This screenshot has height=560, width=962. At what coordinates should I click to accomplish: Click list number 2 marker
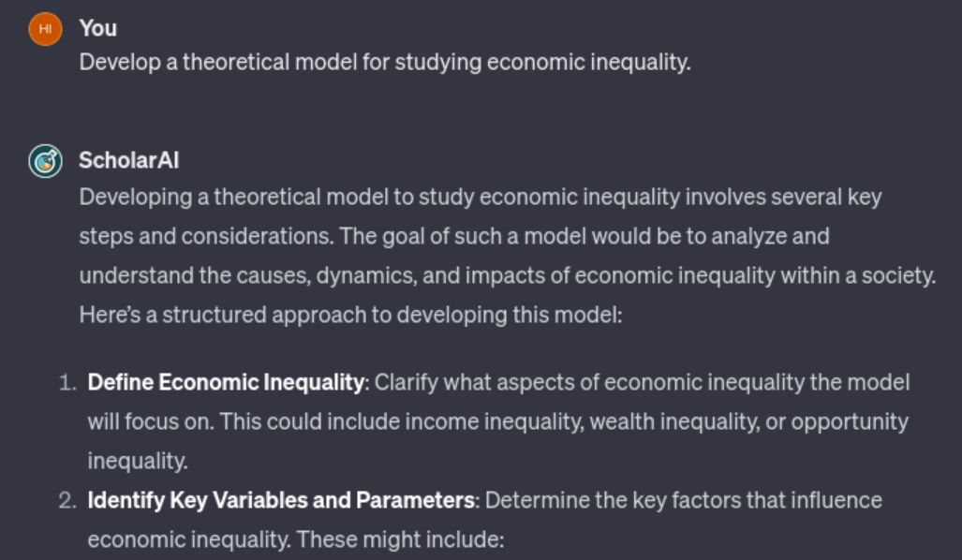(67, 500)
